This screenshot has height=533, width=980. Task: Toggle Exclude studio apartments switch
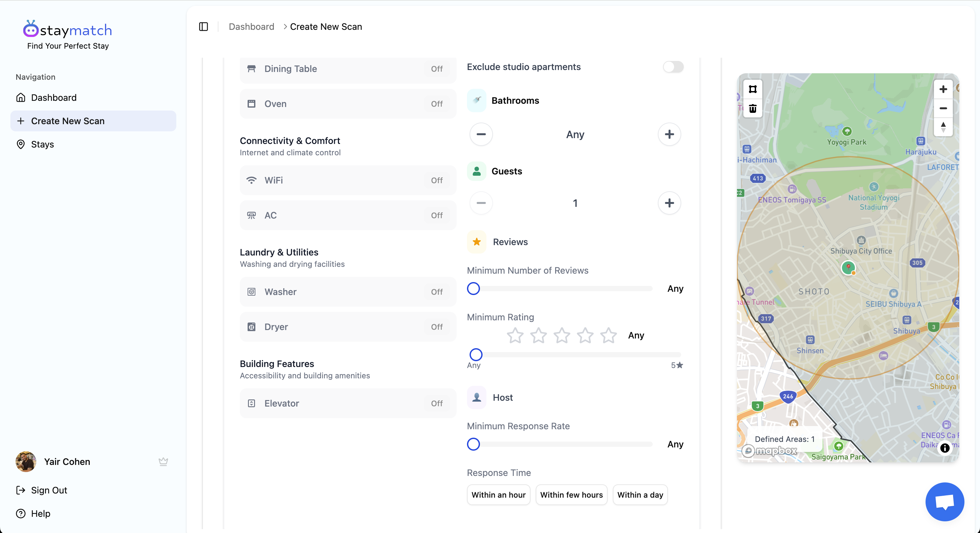pyautogui.click(x=673, y=67)
